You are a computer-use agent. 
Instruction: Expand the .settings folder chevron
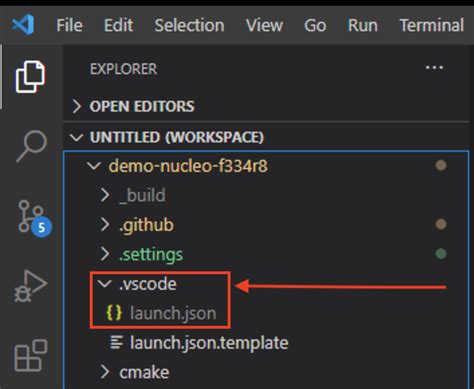point(105,254)
